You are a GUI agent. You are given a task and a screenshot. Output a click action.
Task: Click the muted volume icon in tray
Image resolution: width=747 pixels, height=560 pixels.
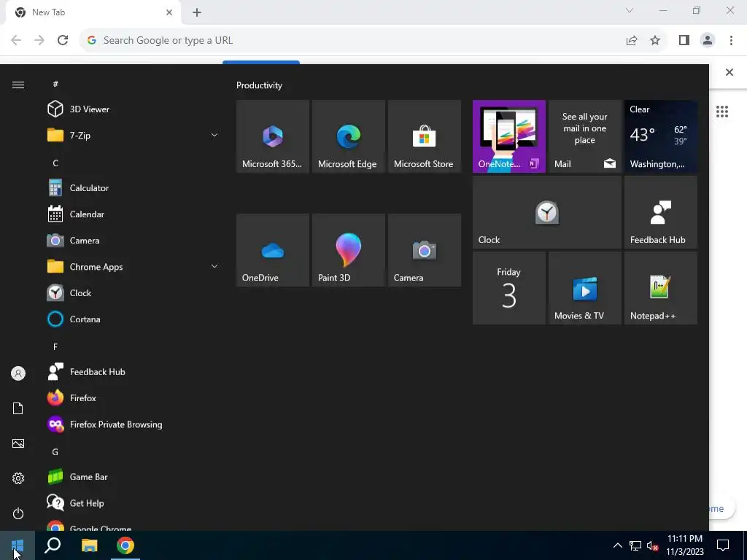(x=652, y=545)
